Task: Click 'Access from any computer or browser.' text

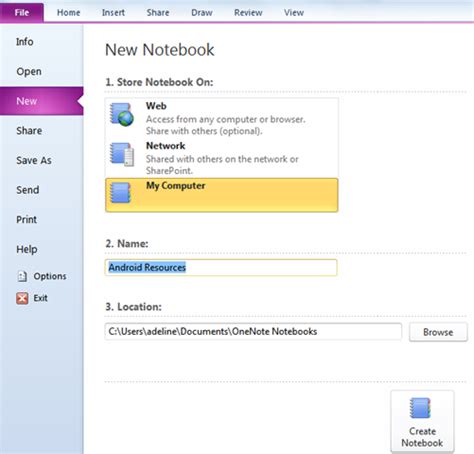Action: (x=225, y=119)
